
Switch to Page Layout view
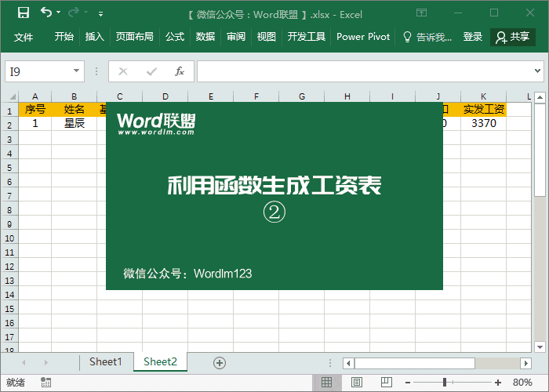(356, 383)
